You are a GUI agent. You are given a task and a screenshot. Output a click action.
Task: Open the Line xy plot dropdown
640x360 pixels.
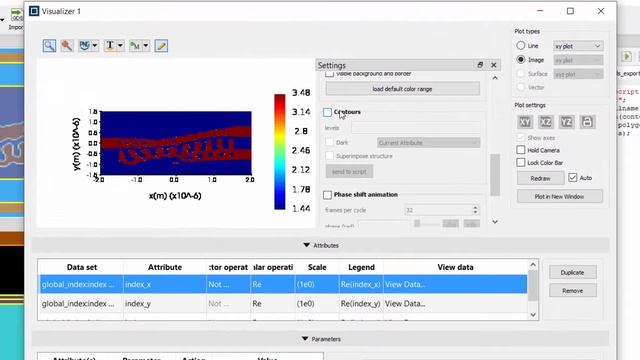click(578, 46)
